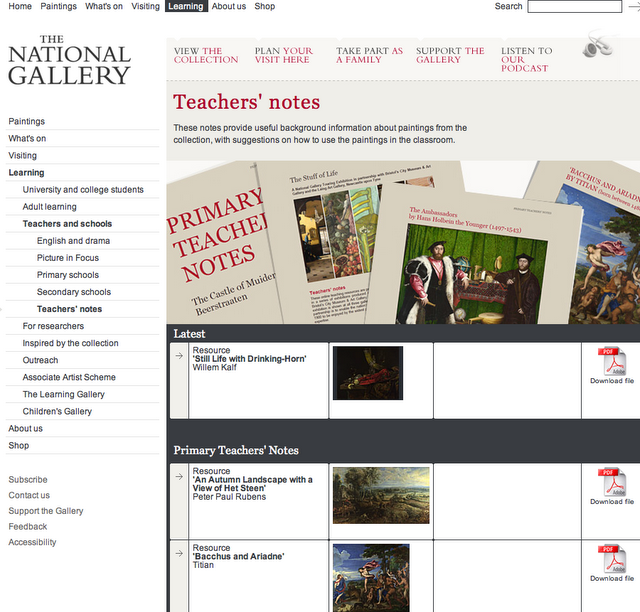This screenshot has width=640, height=612.
Task: Click the Feedback footer link
Action: 28,527
